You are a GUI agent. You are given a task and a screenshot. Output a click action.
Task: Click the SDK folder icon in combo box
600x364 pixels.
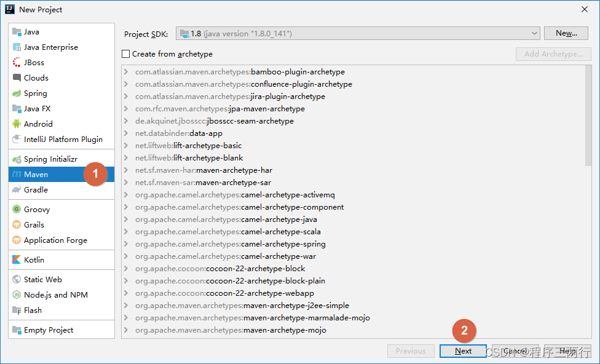tap(184, 34)
